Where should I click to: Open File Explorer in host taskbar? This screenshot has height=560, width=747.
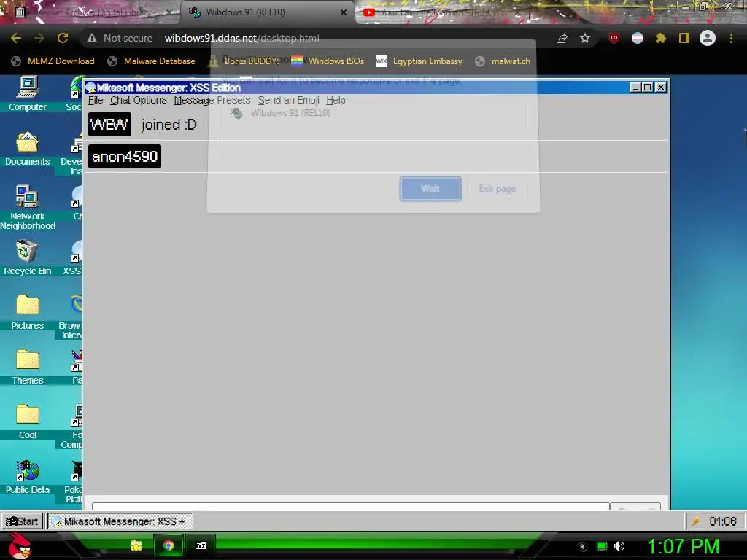[x=136, y=545]
